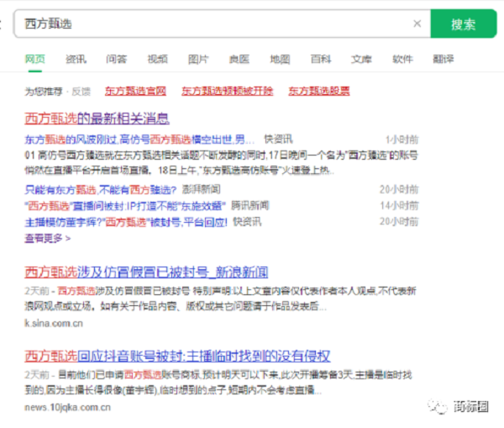The image size is (504, 428).
Task: Open the 翻译 tab
Action: point(443,59)
